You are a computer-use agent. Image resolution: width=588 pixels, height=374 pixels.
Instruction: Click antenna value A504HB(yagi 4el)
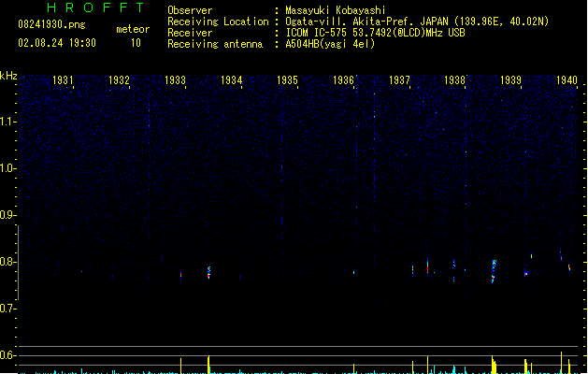pyautogui.click(x=330, y=44)
